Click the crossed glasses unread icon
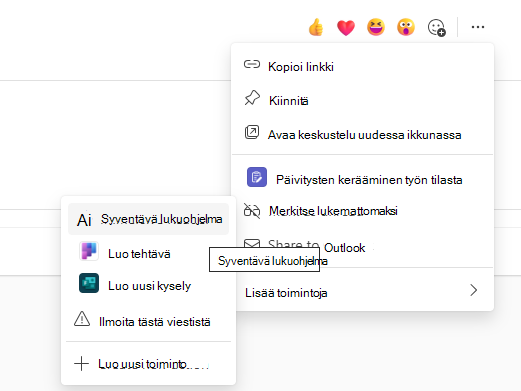 pos(252,210)
